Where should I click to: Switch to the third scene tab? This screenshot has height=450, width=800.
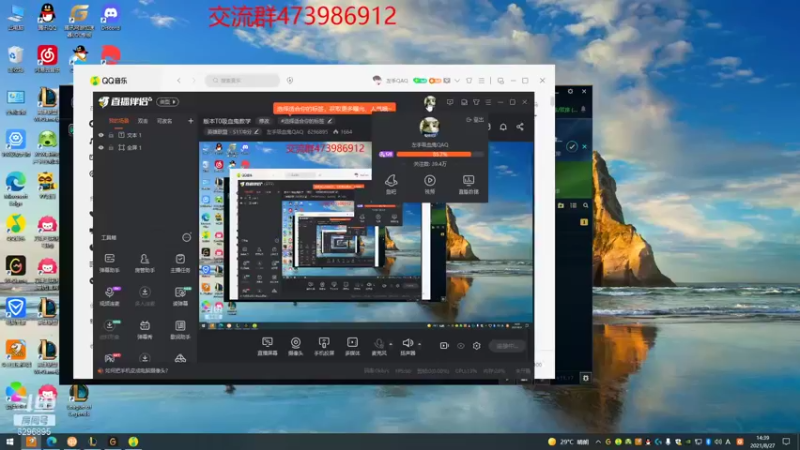click(x=164, y=121)
